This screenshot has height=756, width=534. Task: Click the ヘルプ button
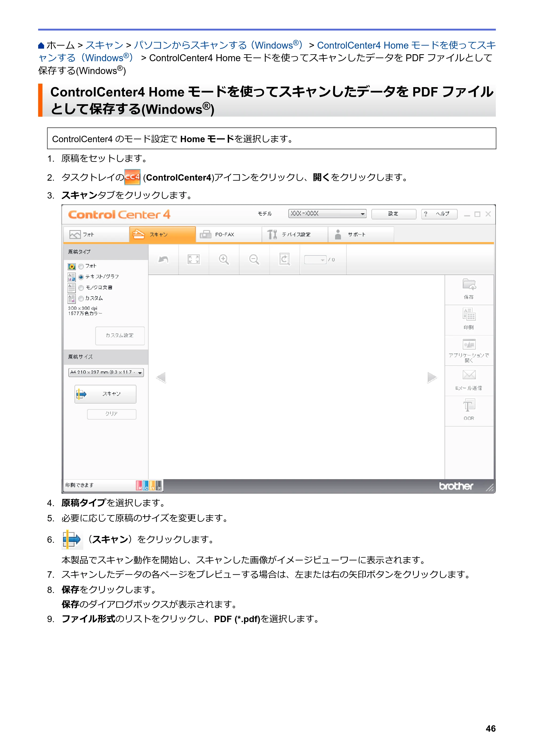coord(439,214)
